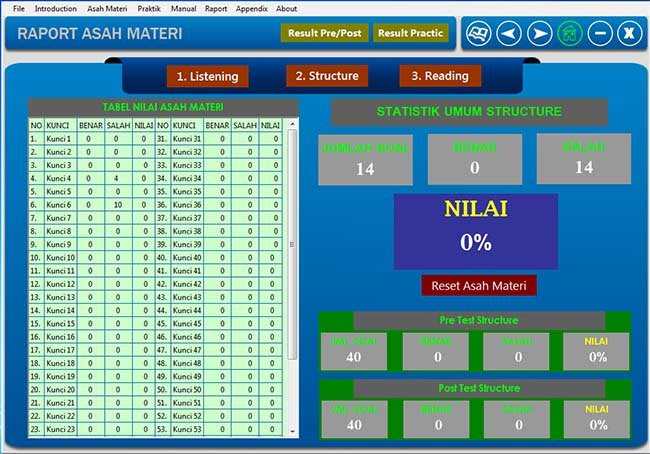Click the table's vertical scrollbar thumb
This screenshot has height=454, width=650.
(x=292, y=245)
